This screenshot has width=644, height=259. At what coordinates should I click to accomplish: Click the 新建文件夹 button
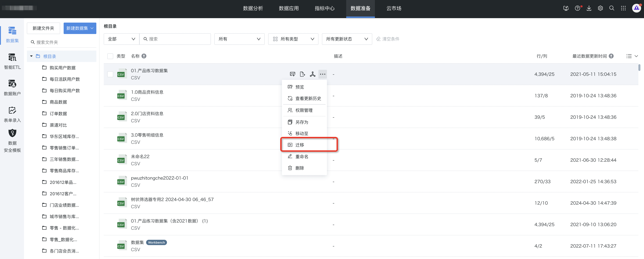(x=43, y=28)
